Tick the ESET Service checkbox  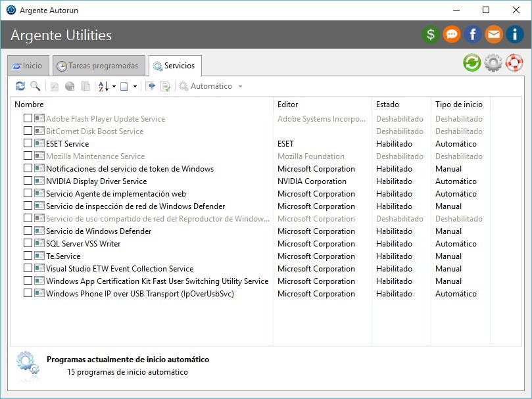(28, 143)
